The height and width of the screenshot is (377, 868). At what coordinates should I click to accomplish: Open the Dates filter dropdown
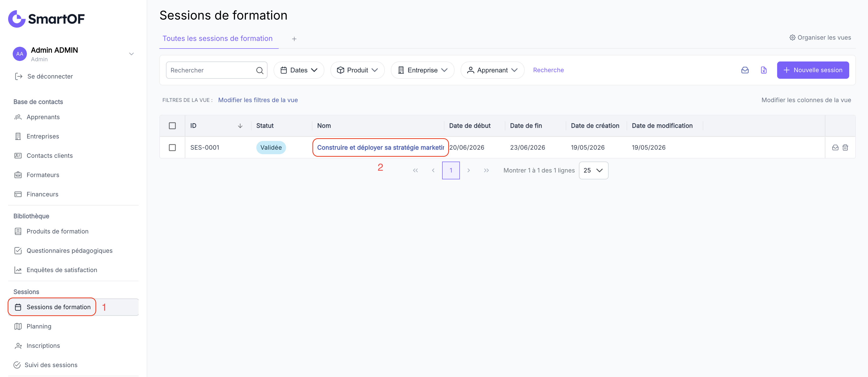pos(299,70)
